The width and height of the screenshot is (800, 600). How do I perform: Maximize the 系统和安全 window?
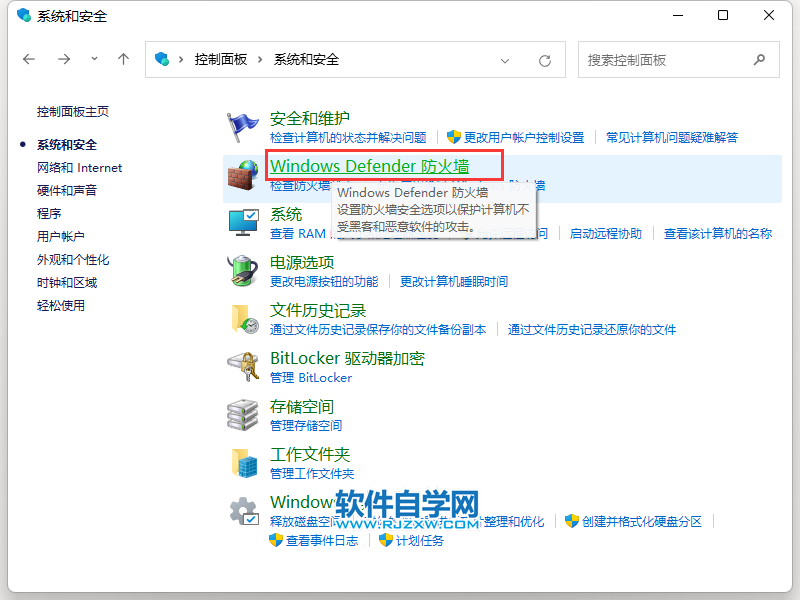tap(723, 15)
